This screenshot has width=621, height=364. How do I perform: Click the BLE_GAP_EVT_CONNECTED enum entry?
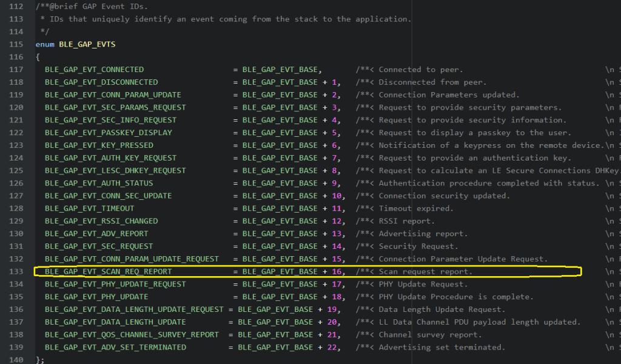click(x=94, y=70)
